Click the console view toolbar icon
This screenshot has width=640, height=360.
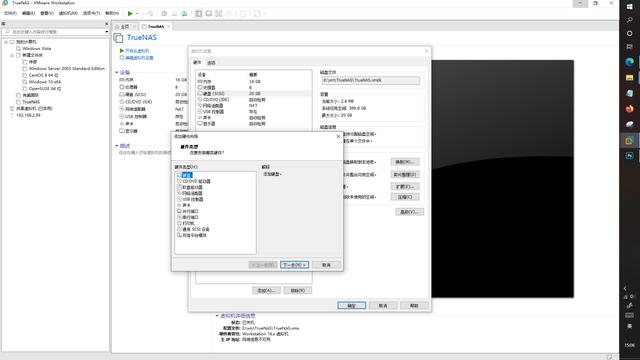[x=209, y=13]
